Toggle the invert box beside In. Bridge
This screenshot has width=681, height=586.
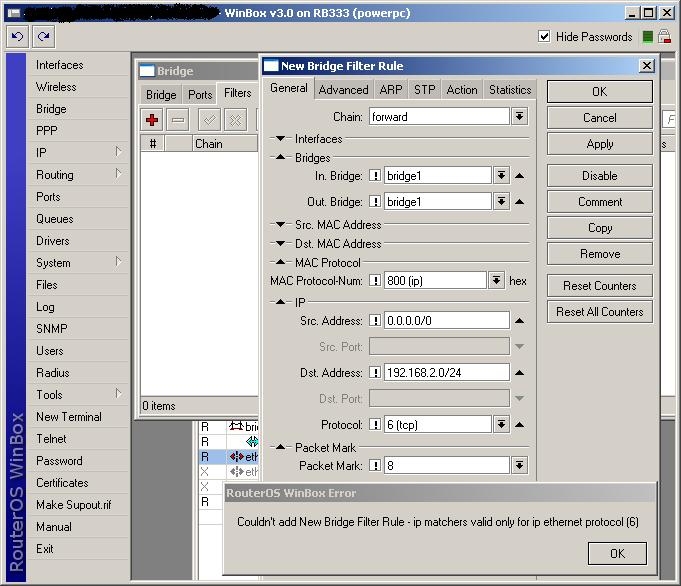click(375, 175)
